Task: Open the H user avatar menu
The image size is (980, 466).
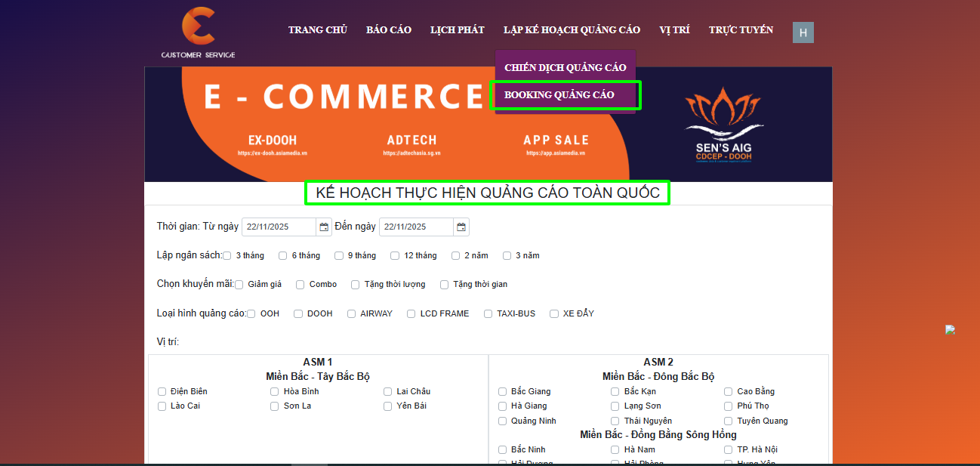Action: tap(803, 32)
